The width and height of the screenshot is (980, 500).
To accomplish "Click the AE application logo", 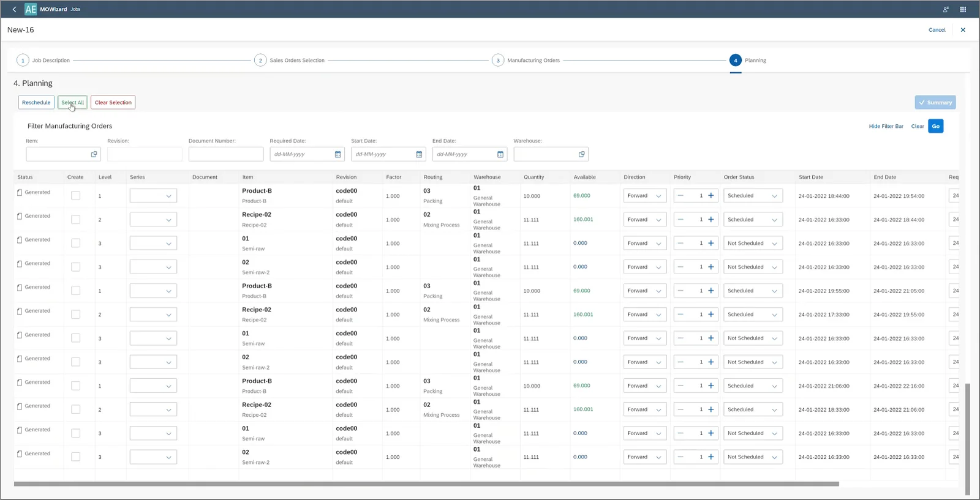I will pos(31,9).
